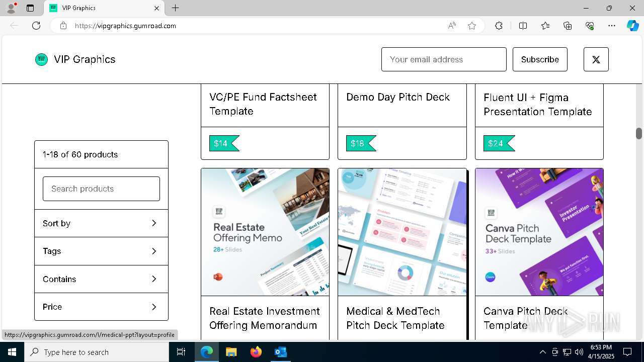
Task: Expand the Contains filter
Action: [x=101, y=279]
